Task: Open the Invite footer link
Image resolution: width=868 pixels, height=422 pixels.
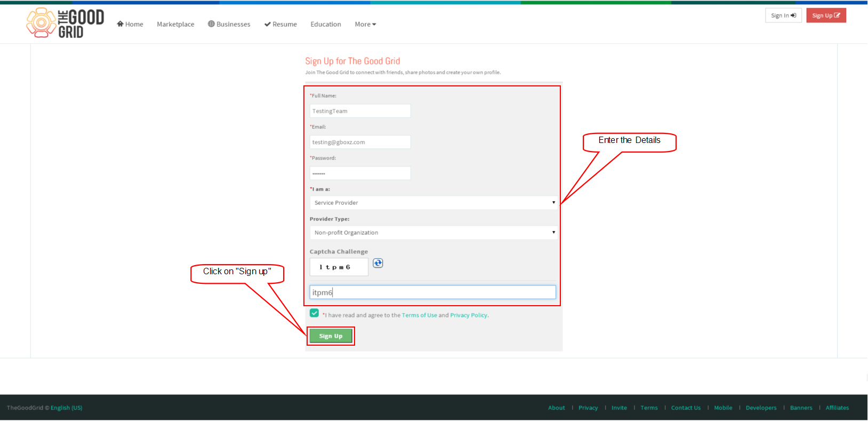Action: 619,408
